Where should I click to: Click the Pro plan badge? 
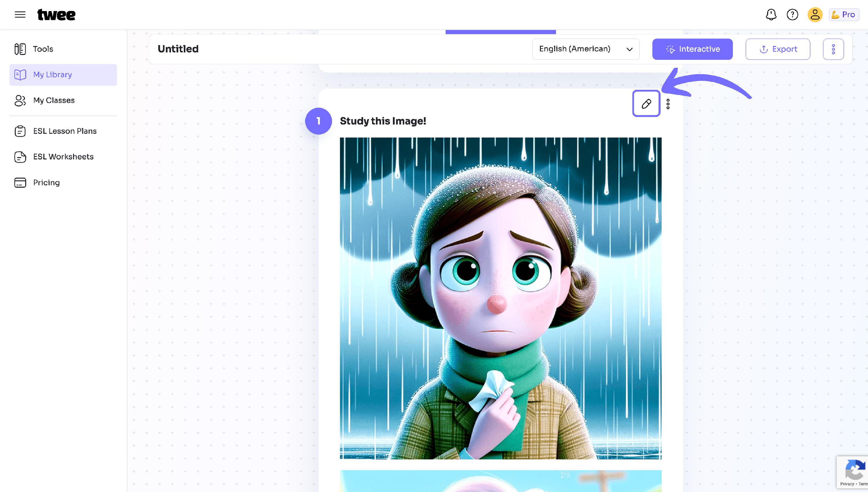click(844, 14)
